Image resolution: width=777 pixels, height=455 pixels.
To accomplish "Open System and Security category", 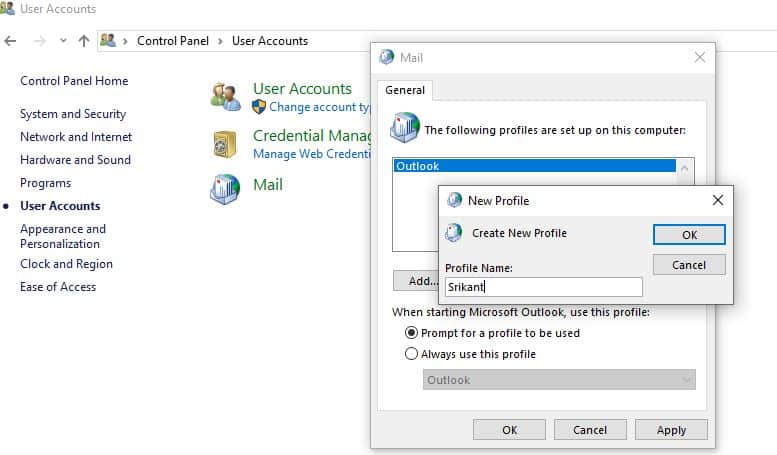I will pos(73,114).
